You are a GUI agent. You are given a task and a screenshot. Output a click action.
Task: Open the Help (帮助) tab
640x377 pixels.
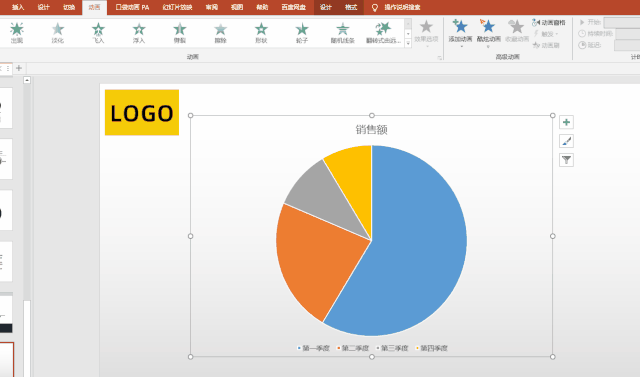tap(262, 7)
